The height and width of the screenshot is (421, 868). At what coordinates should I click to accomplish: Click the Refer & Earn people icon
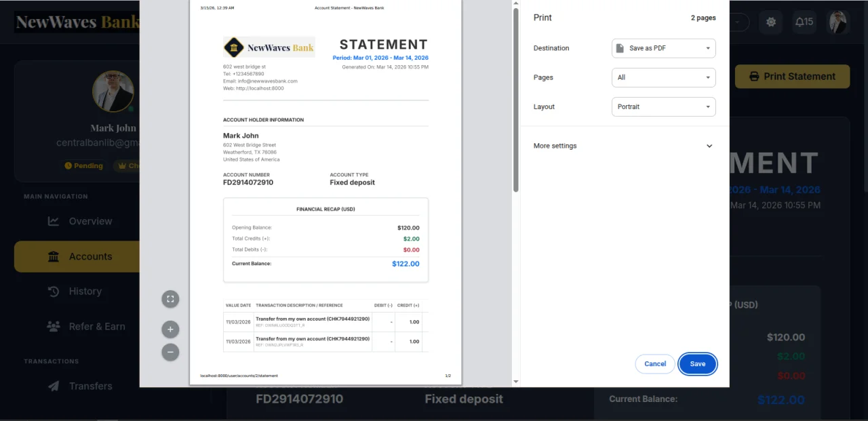click(54, 327)
